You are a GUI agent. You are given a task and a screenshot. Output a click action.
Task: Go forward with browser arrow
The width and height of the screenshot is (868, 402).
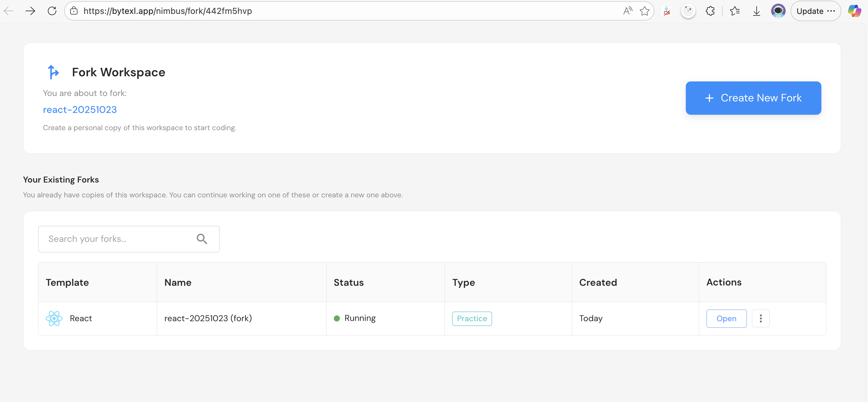coord(30,11)
